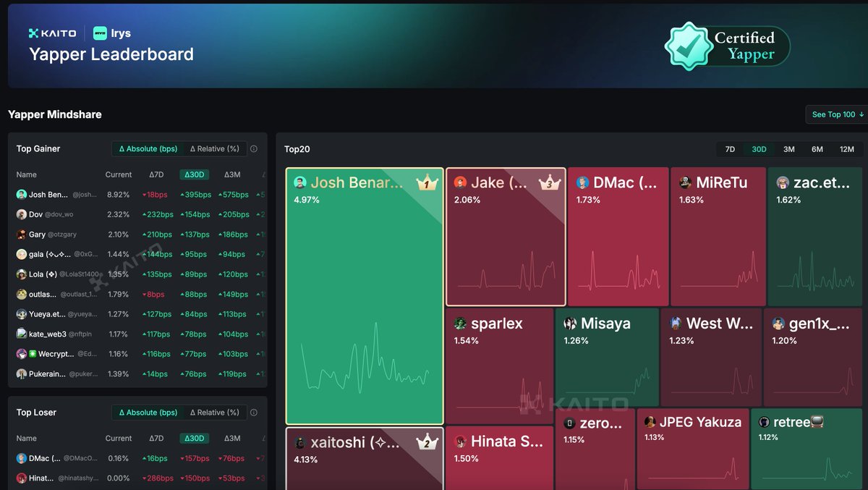Click the @nftpln handle

[82, 334]
